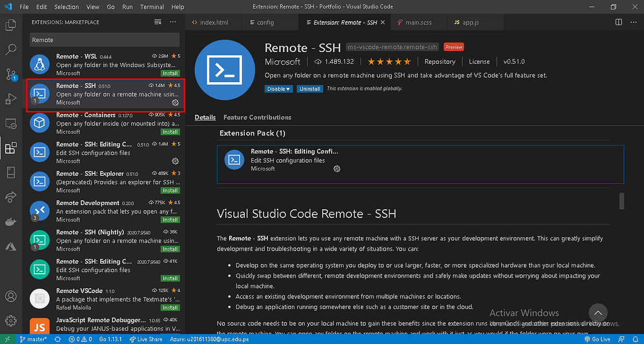The height and width of the screenshot is (344, 644).
Task: Open the Terminal menu
Action: (152, 6)
